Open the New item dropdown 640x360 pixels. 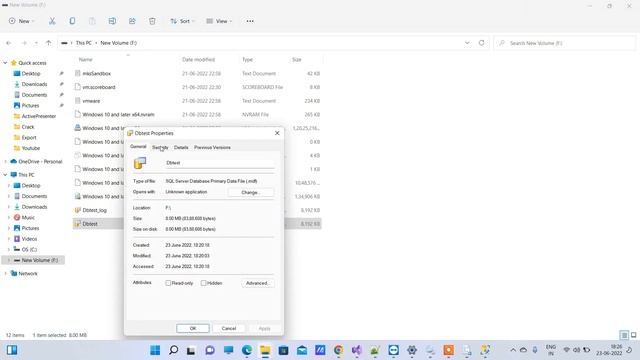pyautogui.click(x=22, y=21)
